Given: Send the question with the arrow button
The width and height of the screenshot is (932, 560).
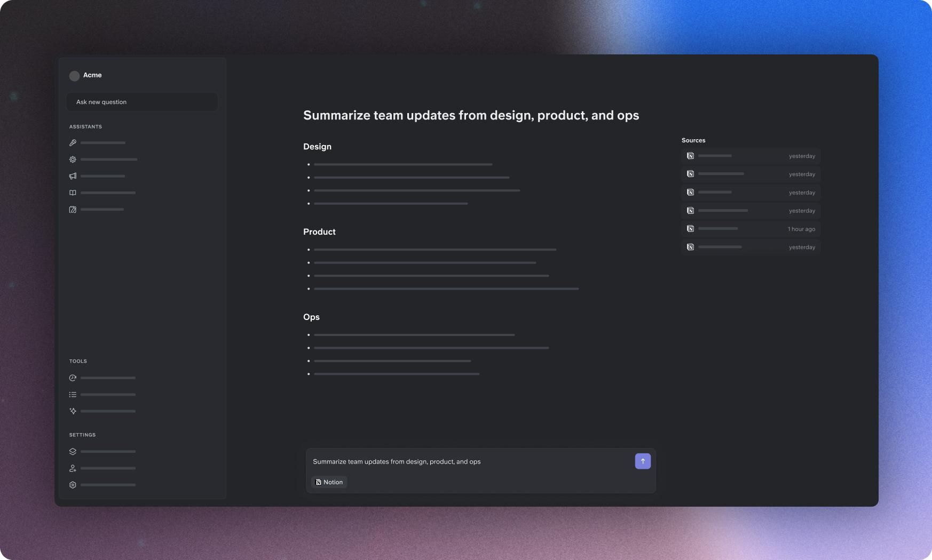Looking at the screenshot, I should [643, 461].
